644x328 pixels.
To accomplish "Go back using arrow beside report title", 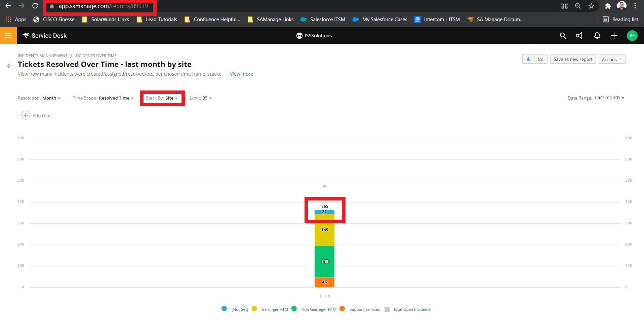I will coord(10,66).
